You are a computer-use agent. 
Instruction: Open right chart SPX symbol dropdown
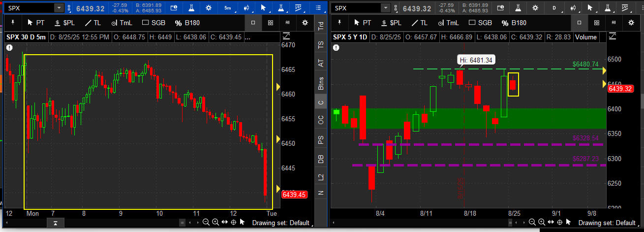tap(386, 8)
